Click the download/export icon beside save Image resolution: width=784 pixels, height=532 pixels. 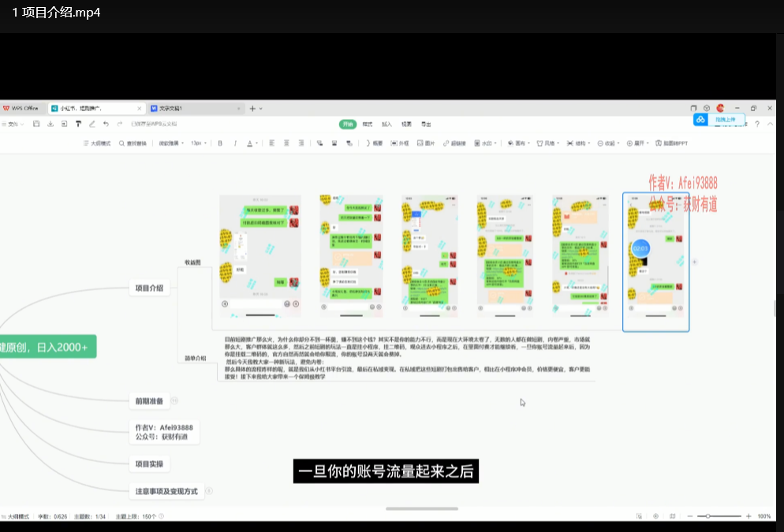[50, 124]
